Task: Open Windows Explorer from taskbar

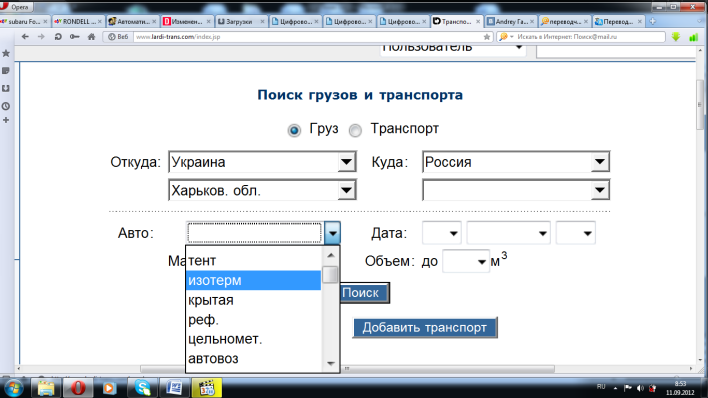Action: (46, 388)
